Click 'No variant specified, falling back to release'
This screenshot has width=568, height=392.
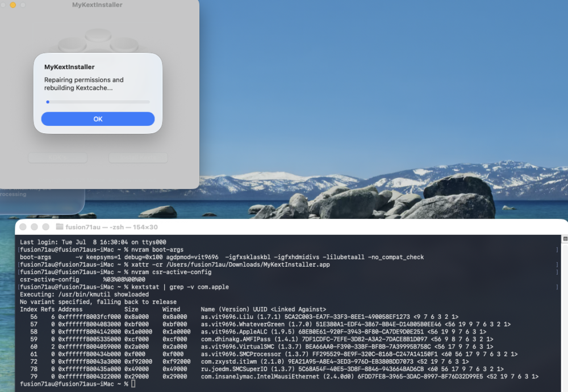click(x=98, y=302)
